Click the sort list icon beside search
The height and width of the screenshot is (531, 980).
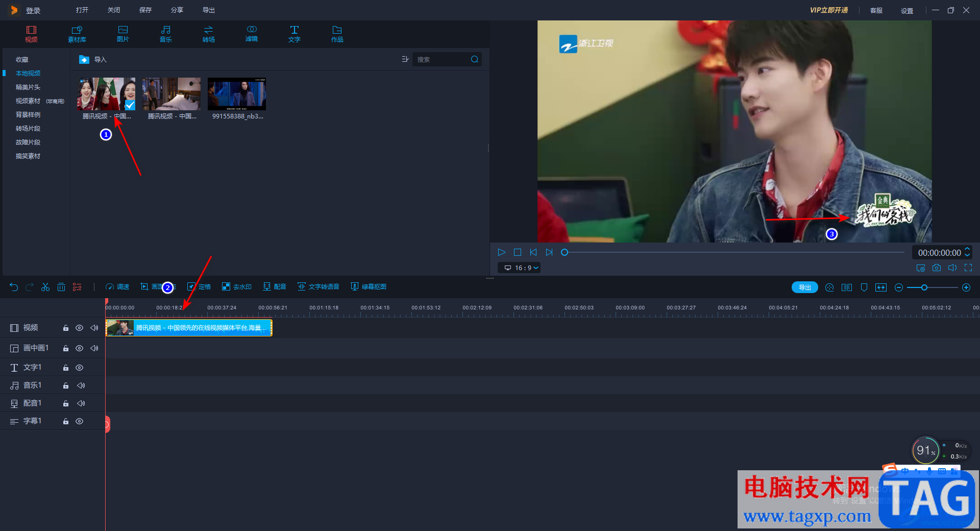click(x=405, y=59)
